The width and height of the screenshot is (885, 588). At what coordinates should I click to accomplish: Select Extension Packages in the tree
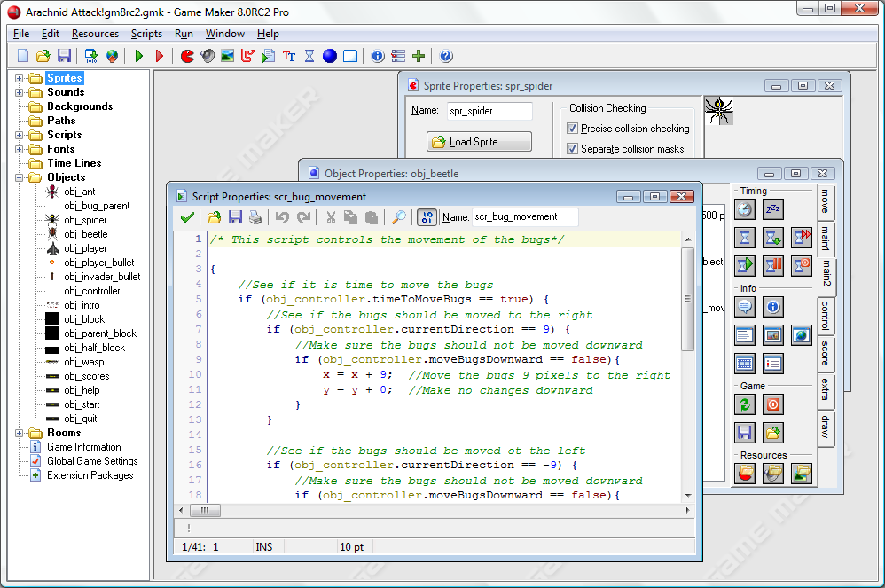pos(90,475)
